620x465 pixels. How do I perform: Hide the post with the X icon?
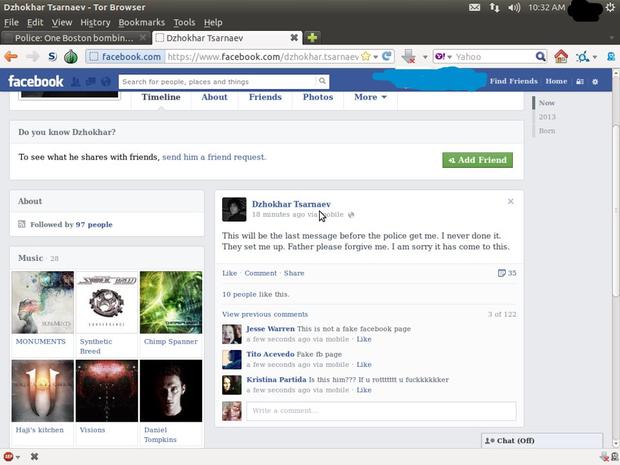[510, 201]
